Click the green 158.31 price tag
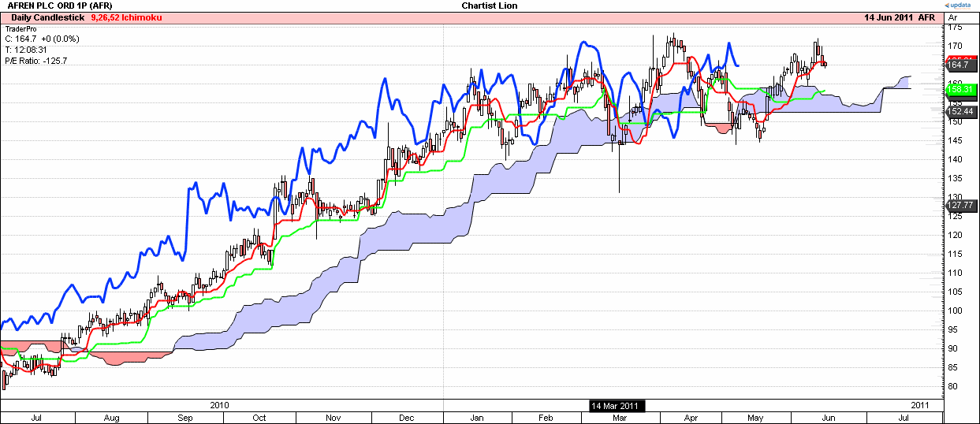Viewport: 980px width, 424px height. click(x=961, y=90)
